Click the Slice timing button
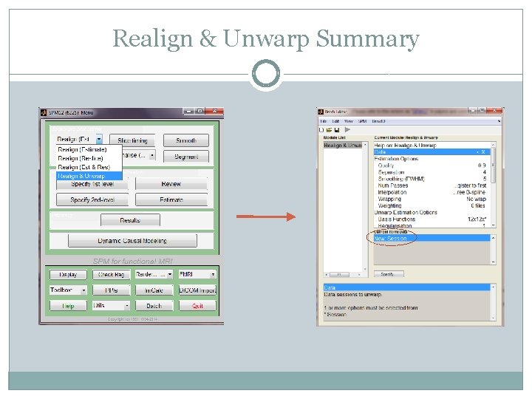Viewport: 532px width, 399px height. [x=132, y=140]
